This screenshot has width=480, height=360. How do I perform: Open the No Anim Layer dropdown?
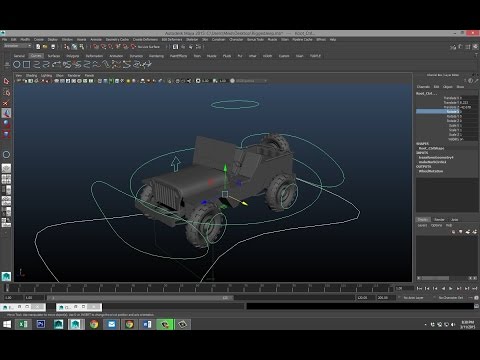pyautogui.click(x=415, y=298)
